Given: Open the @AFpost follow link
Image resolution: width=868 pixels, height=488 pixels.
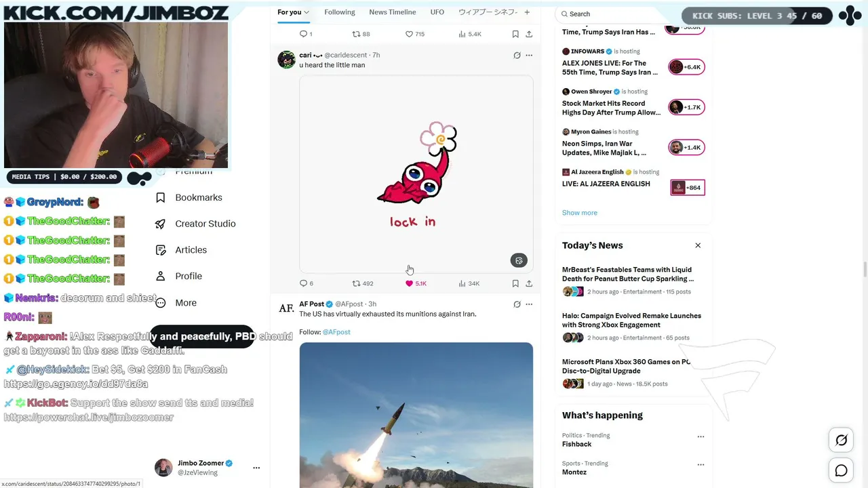Looking at the screenshot, I should pyautogui.click(x=336, y=332).
